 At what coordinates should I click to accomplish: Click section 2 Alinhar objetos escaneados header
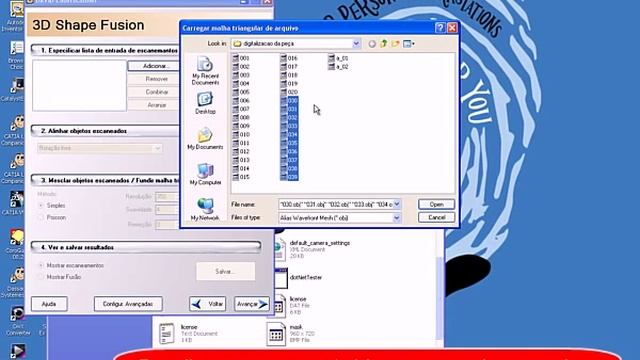click(x=105, y=131)
